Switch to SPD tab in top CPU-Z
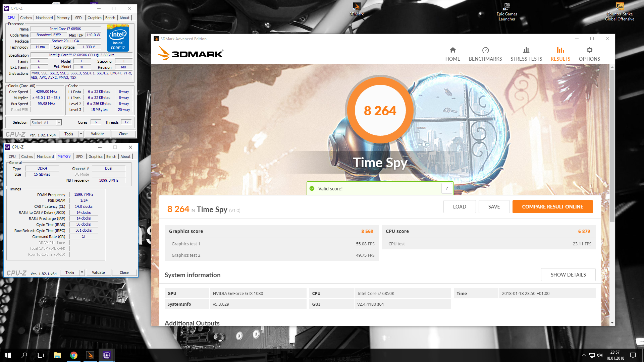 78,18
